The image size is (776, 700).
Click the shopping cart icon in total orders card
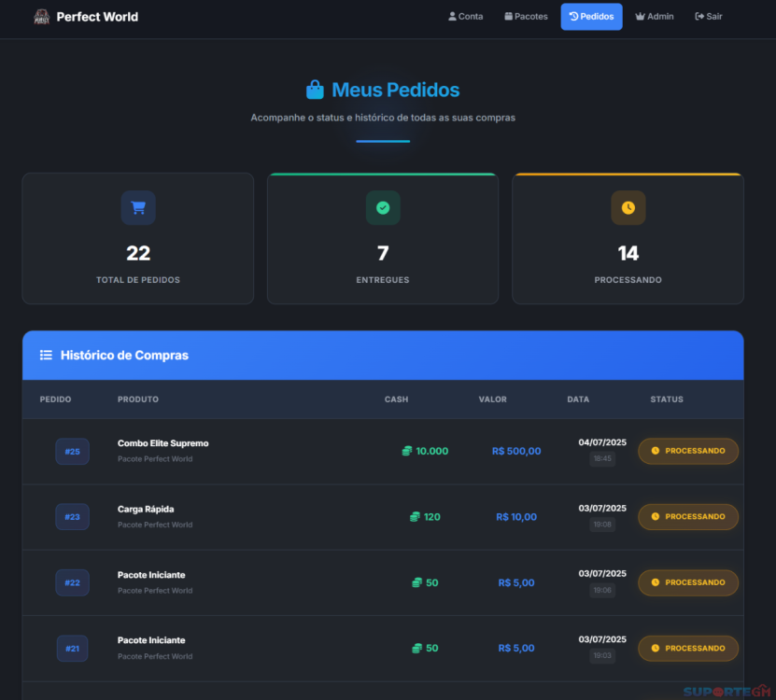(x=138, y=208)
